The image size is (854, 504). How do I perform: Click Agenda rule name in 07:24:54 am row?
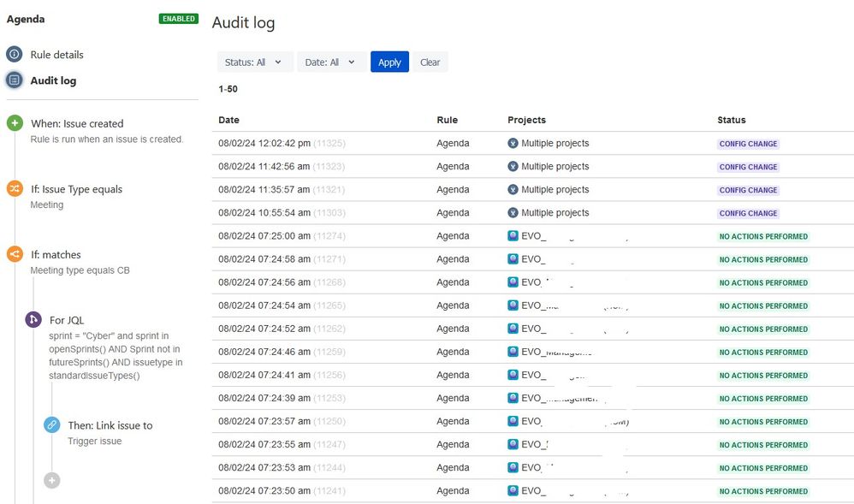click(453, 305)
